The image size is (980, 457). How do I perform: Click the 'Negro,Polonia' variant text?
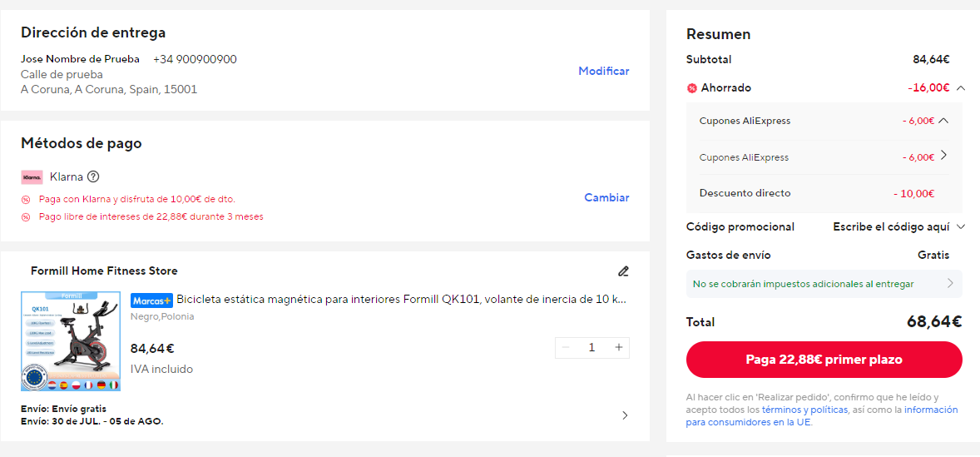pos(162,316)
